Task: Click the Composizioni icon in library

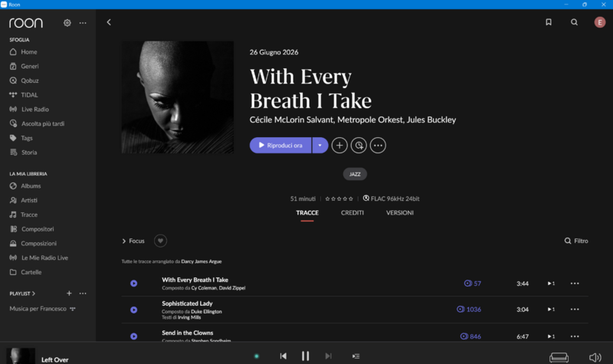Action: pos(13,243)
